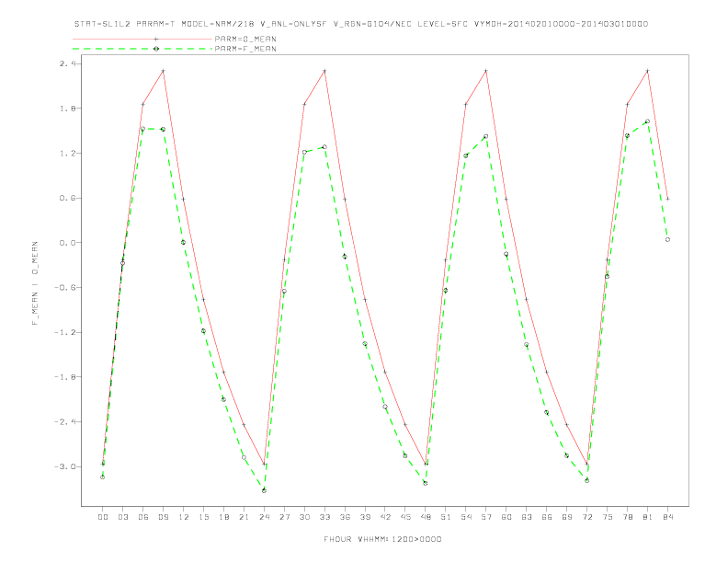Click the 81 forecast hour tick label
This screenshot has width=728, height=563.
(647, 517)
